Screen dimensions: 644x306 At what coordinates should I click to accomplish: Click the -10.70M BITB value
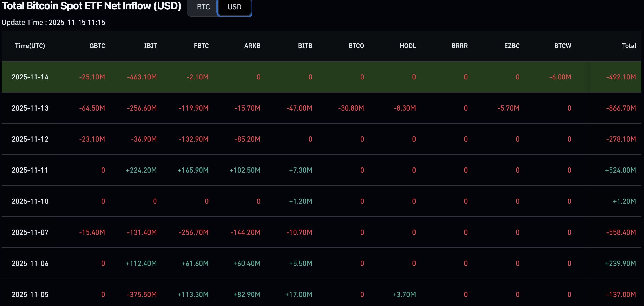[299, 232]
